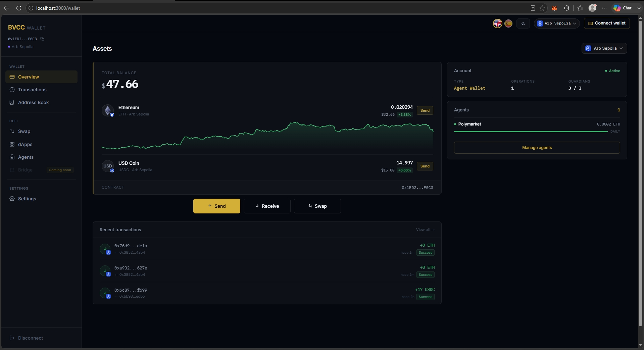Add this page to favorites with the star
644x350 pixels.
(542, 8)
